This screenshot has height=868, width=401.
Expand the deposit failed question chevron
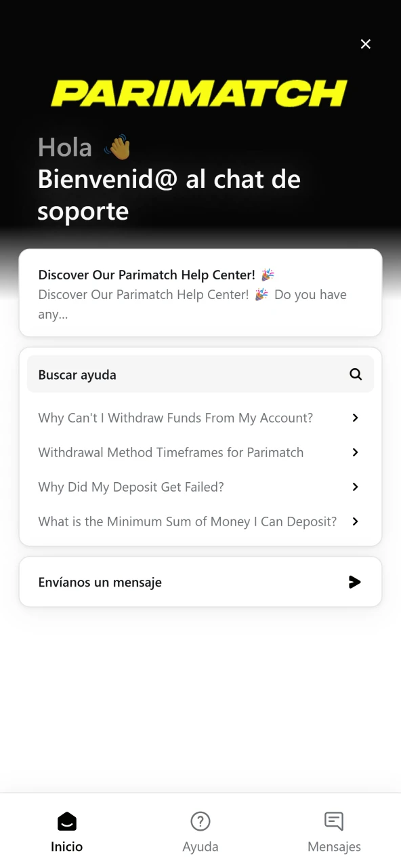[355, 486]
